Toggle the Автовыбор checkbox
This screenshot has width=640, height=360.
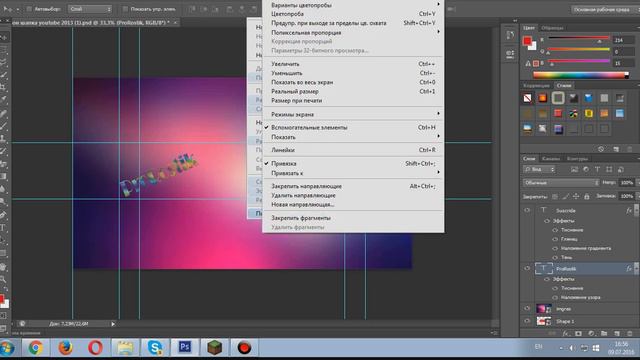pyautogui.click(x=29, y=9)
